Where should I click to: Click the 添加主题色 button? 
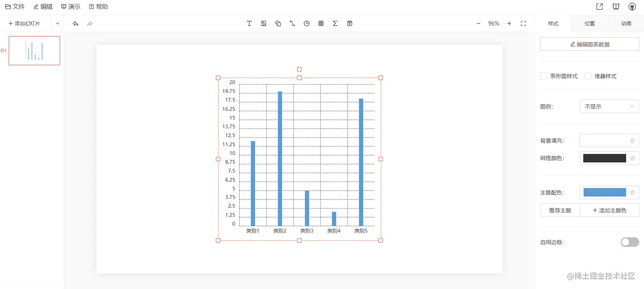tap(609, 210)
